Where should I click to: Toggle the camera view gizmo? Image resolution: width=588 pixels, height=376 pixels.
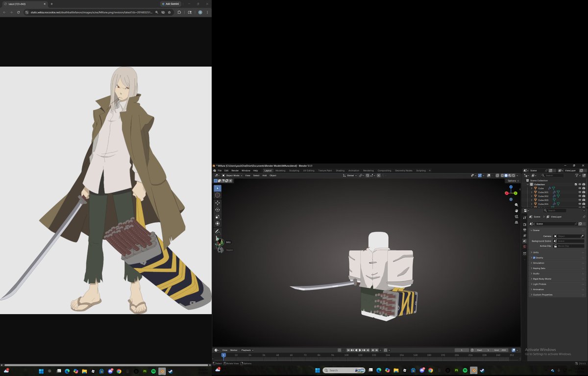point(516,216)
